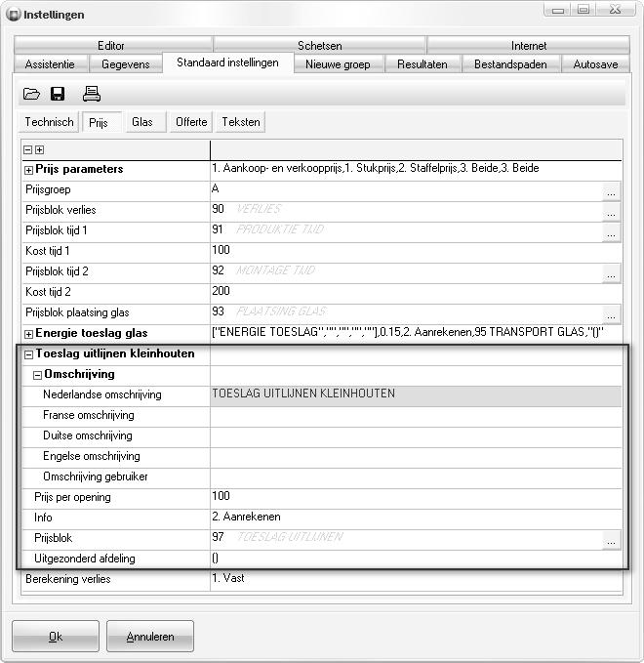Select the Prijsblok verlies label
Image resolution: width=644 pixels, height=663 pixels.
[60, 210]
